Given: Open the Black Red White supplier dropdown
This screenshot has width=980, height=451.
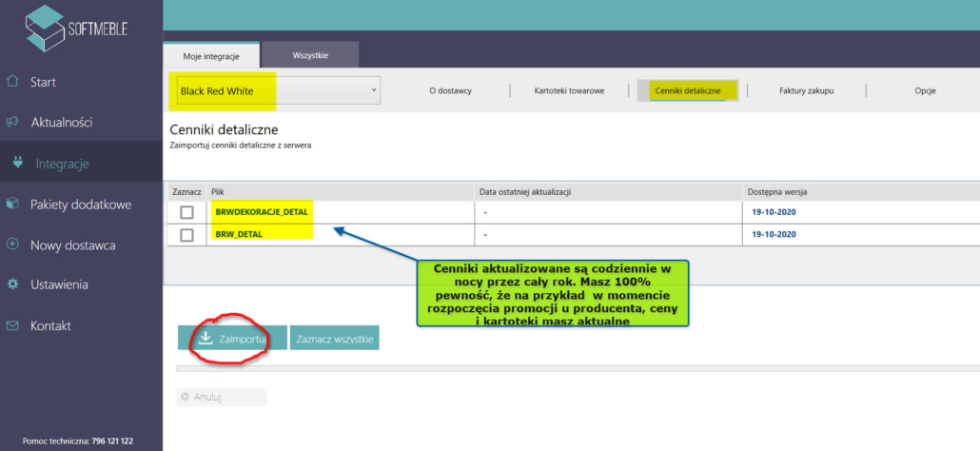Looking at the screenshot, I should (276, 91).
